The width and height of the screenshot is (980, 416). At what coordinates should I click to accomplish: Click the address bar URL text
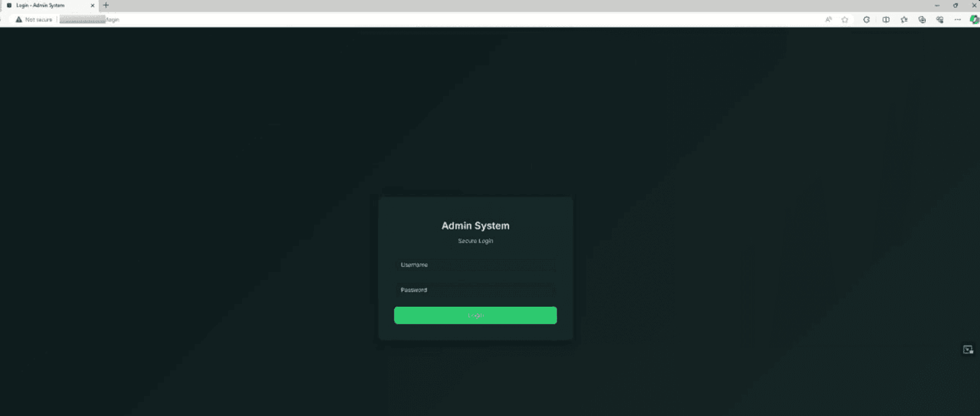click(89, 20)
